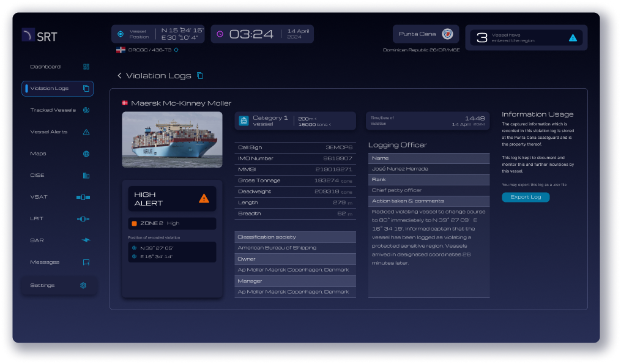Click the Tracked Vessels radar icon
Screen dimensions: 621x364
(86, 110)
